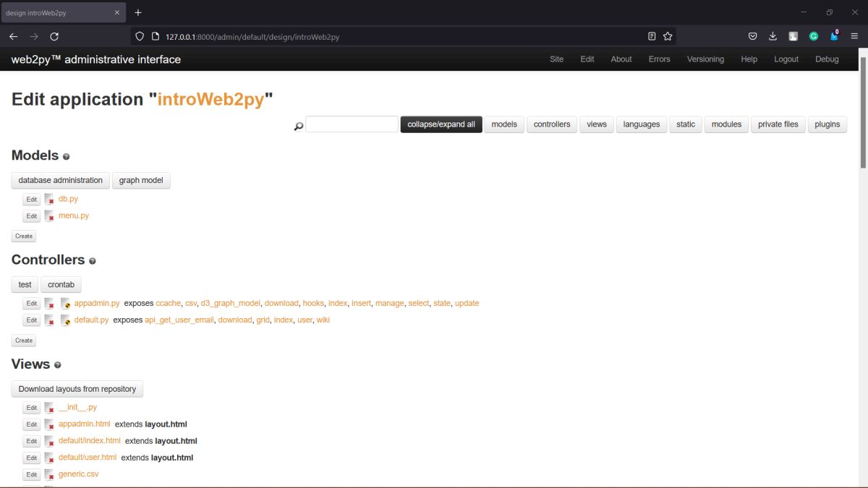The image size is (868, 488).
Task: Toggle collapse/expand all sections
Action: pyautogui.click(x=441, y=124)
